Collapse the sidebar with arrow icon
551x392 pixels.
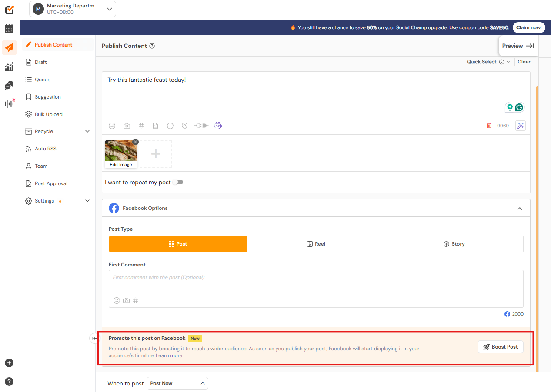click(94, 338)
